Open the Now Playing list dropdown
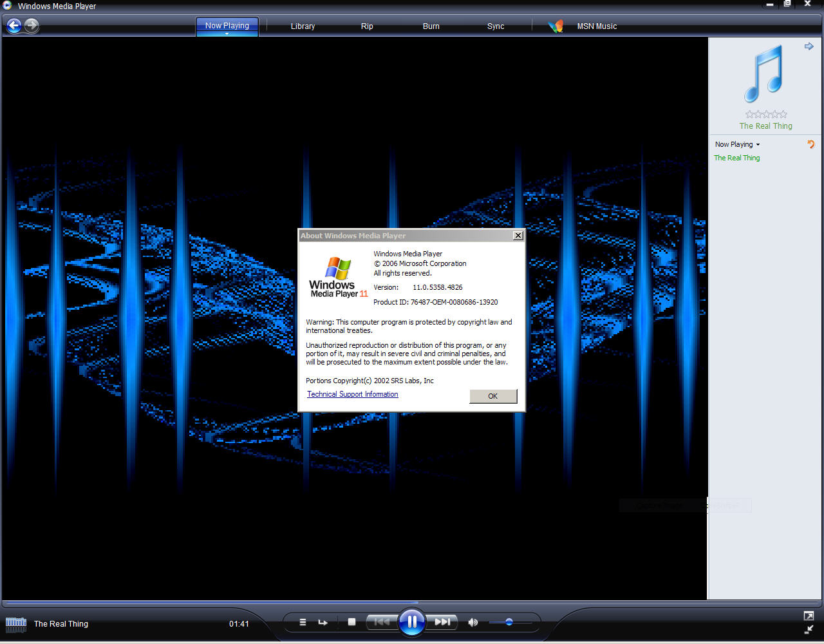Viewport: 824px width, 644px height. point(737,144)
